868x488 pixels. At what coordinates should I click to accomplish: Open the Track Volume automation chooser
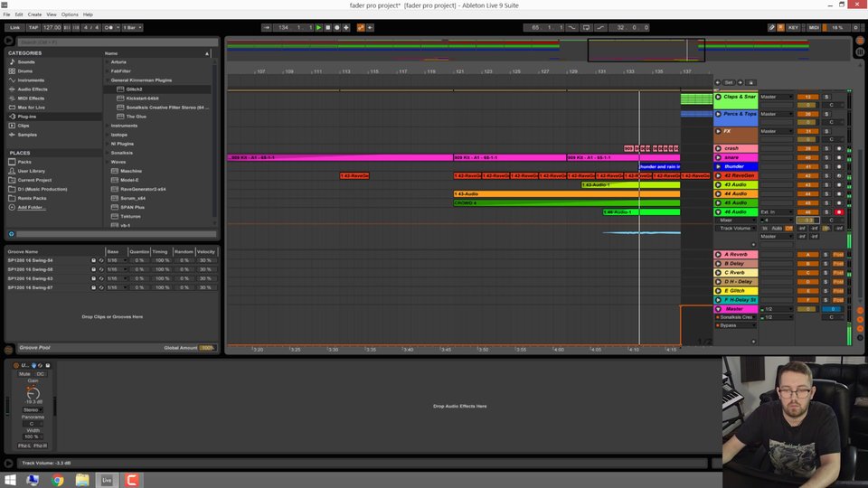click(x=736, y=228)
